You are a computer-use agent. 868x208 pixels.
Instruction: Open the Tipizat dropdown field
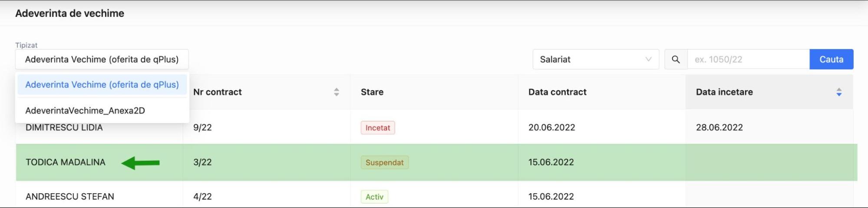tap(102, 59)
